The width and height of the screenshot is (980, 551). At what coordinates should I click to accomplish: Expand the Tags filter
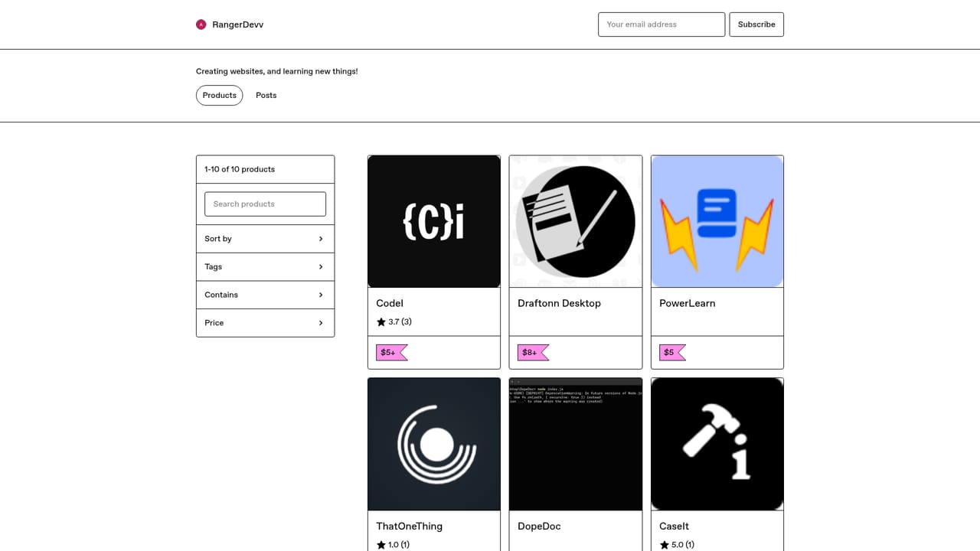pyautogui.click(x=265, y=267)
